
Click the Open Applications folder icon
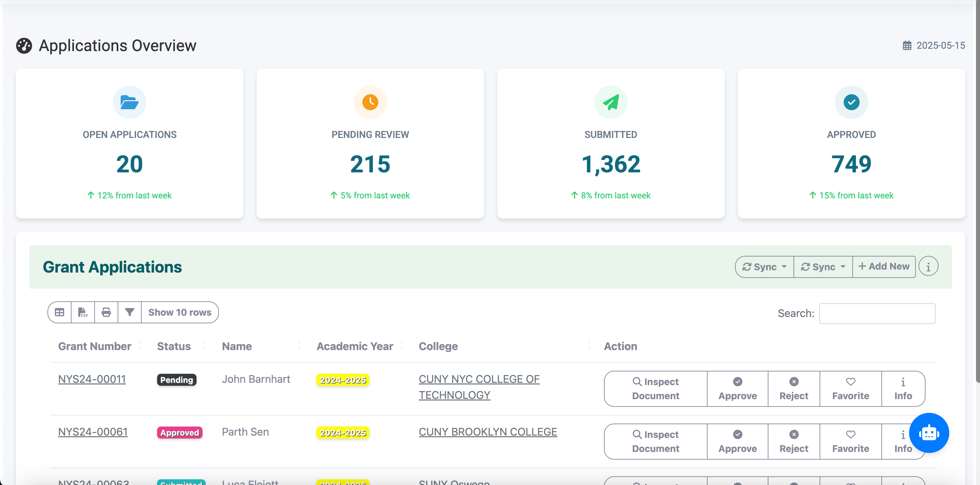129,102
